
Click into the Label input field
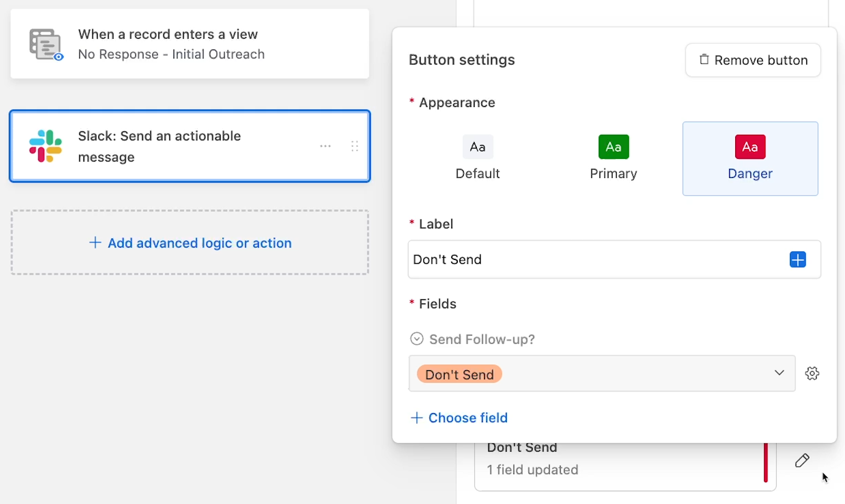point(614,259)
